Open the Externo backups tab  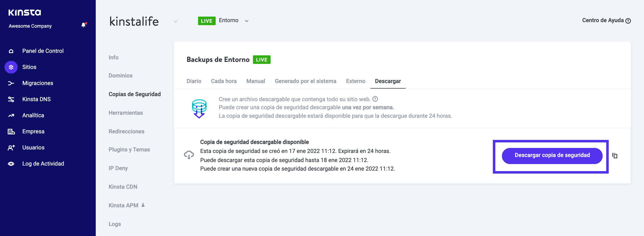(356, 81)
